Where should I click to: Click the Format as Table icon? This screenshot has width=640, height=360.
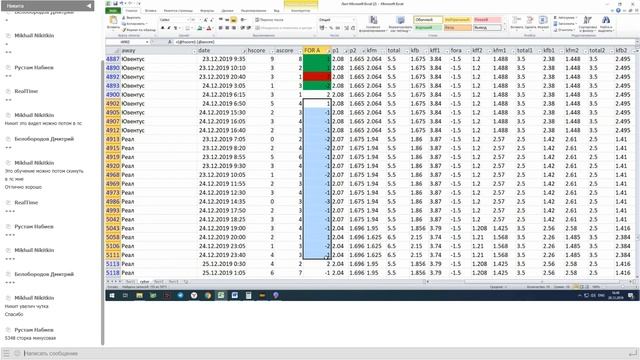(400, 20)
